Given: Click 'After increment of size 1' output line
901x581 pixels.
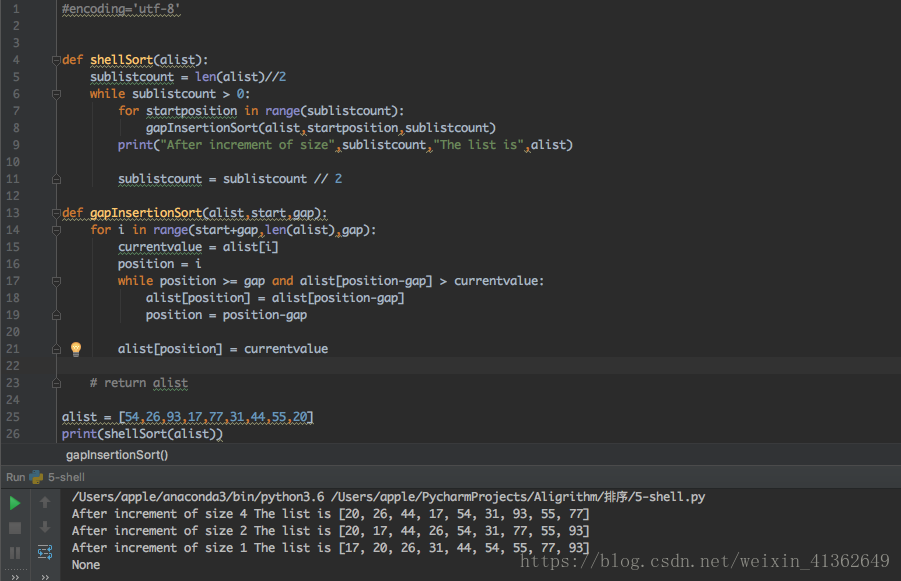Looking at the screenshot, I should [330, 548].
